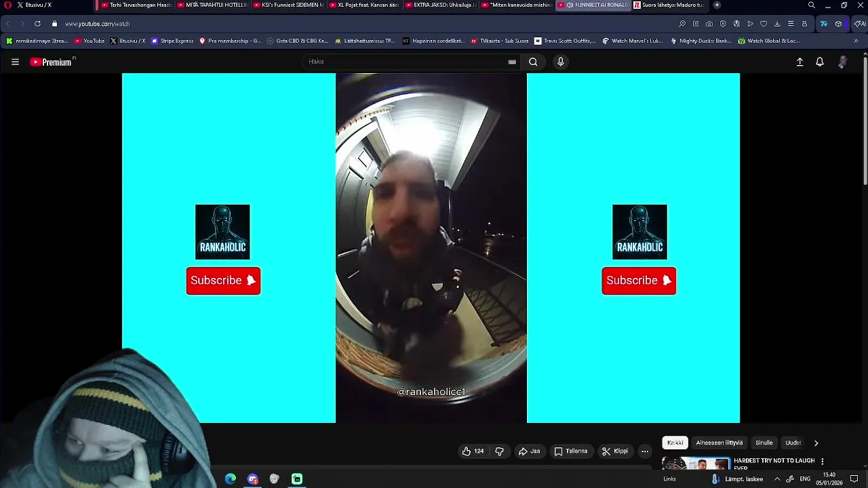Show more filter chips with right arrow
Viewport: 868px width, 488px height.
(816, 443)
